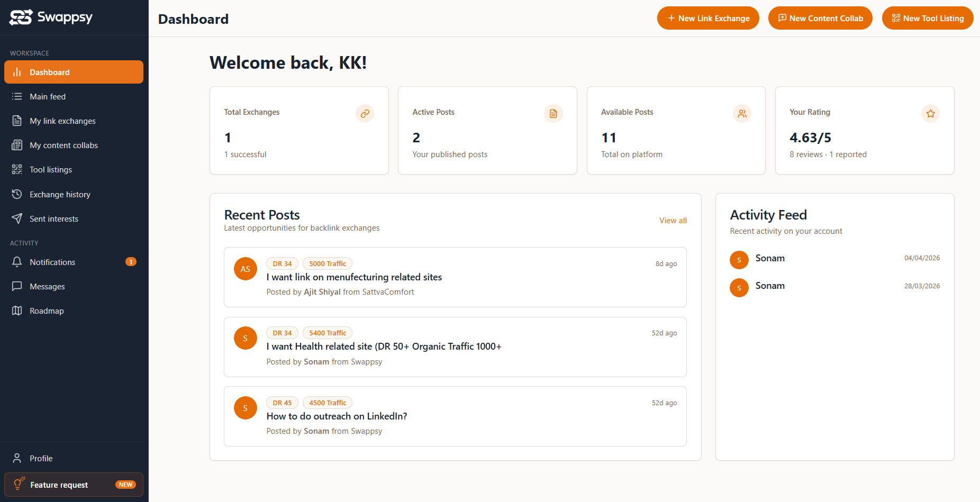Image resolution: width=980 pixels, height=502 pixels.
Task: Click the link icon on Total Exchanges card
Action: click(365, 113)
